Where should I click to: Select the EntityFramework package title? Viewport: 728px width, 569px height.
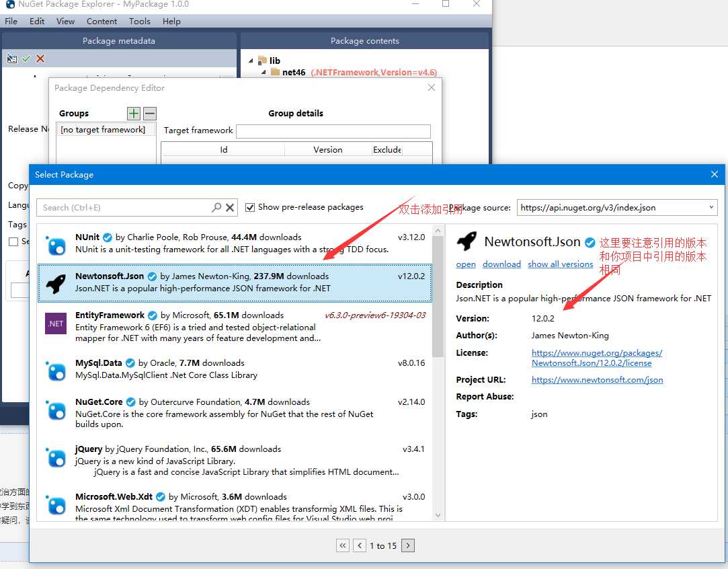[x=110, y=315]
